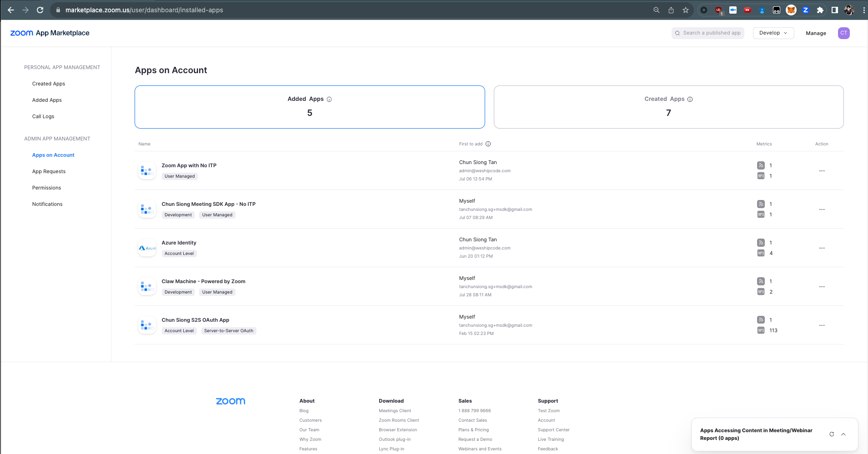Open the Extensions puzzle piece menu
Image resolution: width=868 pixels, height=454 pixels.
pyautogui.click(x=820, y=10)
